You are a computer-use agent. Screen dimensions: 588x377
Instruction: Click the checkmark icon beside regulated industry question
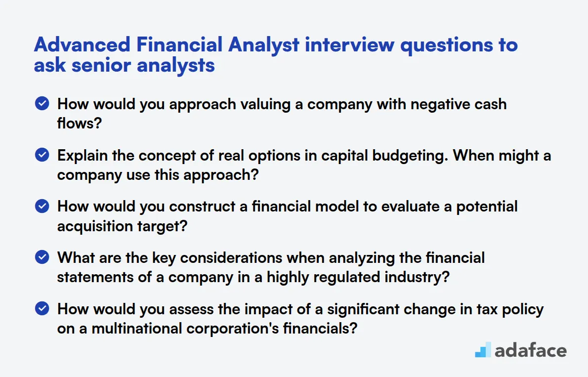click(x=42, y=257)
